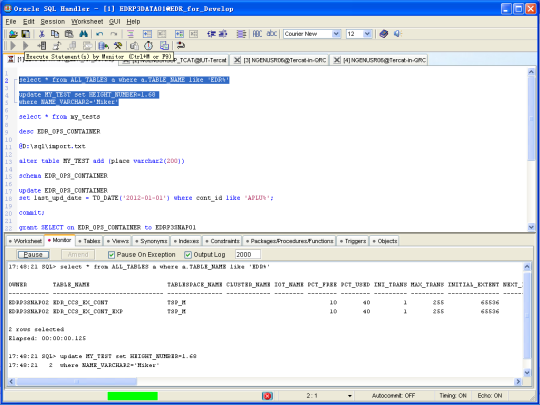This screenshot has width=540, height=405.
Task: Switch to the Objects tab
Action: [x=385, y=241]
